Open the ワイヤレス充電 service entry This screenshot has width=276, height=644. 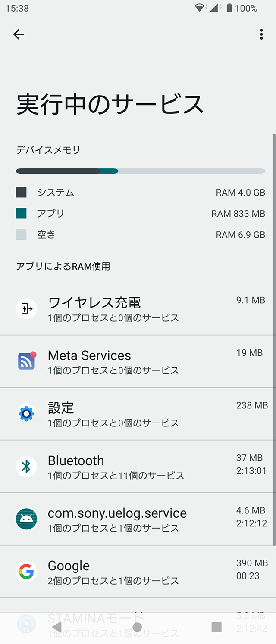(x=138, y=308)
